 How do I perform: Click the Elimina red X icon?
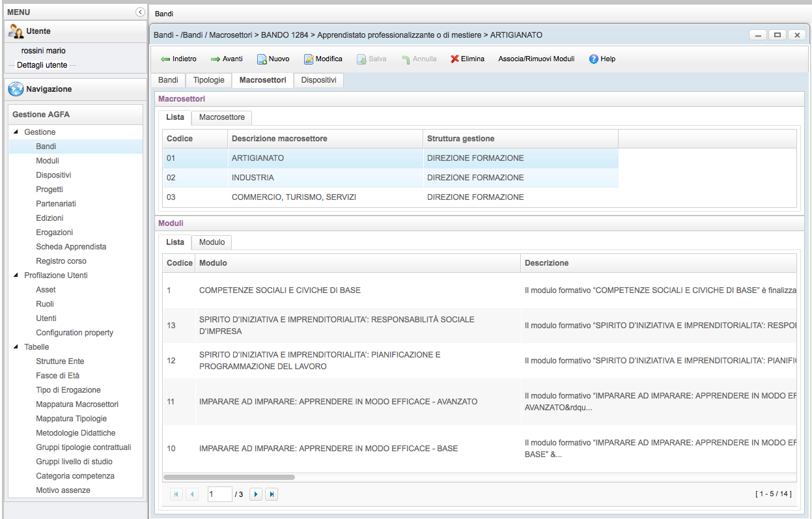(x=455, y=59)
